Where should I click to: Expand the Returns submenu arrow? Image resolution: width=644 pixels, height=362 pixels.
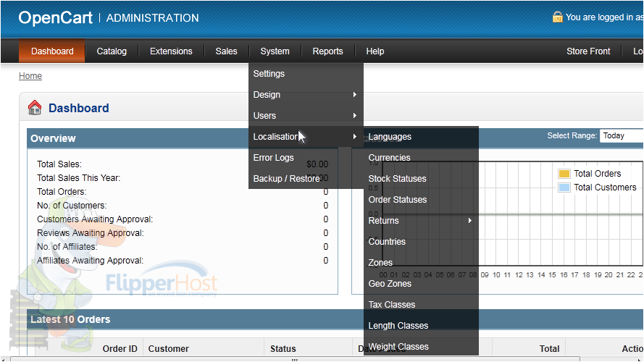(x=470, y=221)
